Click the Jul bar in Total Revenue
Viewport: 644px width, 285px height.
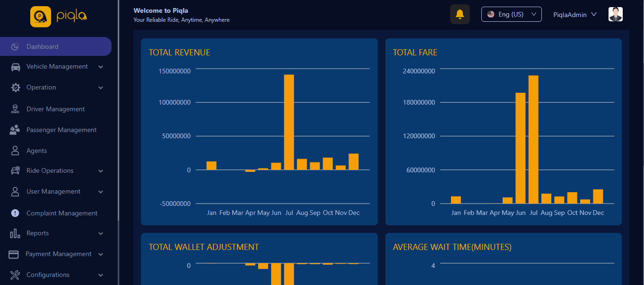289,122
